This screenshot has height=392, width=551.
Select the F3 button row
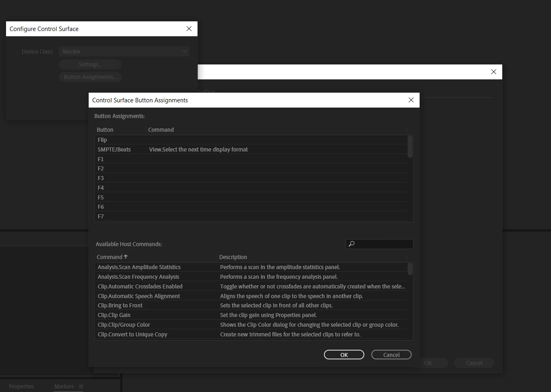point(251,178)
